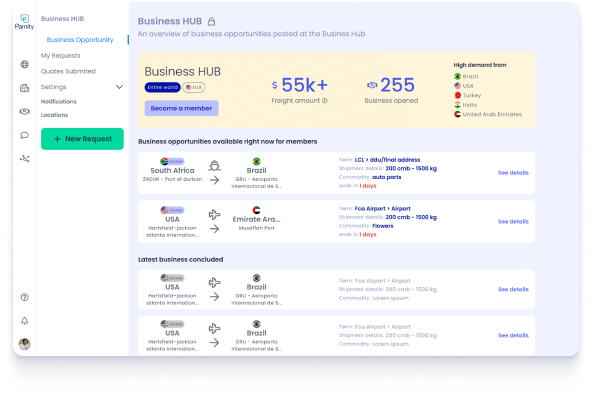Select the EUA filter pill
The height and width of the screenshot is (401, 592).
coord(194,87)
